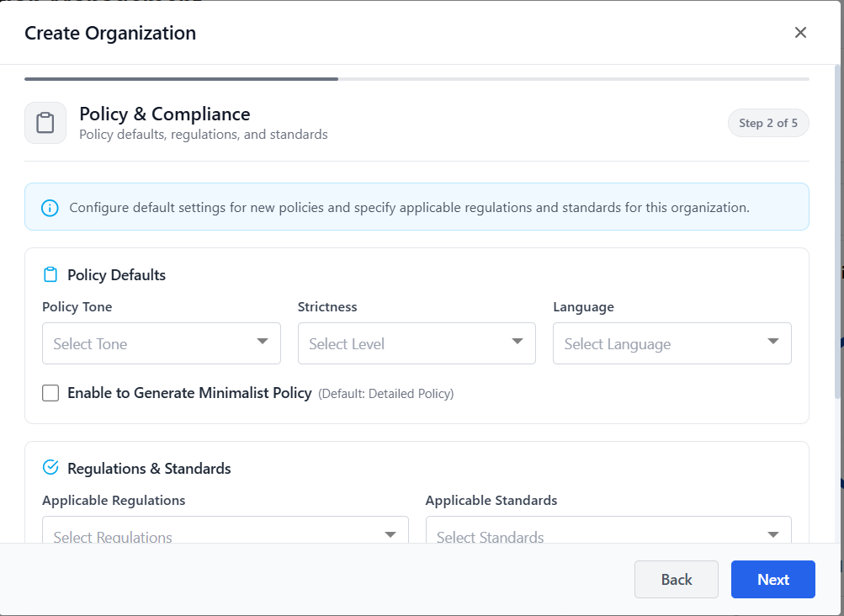This screenshot has height=616, width=844.
Task: Click the Policy Tone label
Action: (x=77, y=307)
